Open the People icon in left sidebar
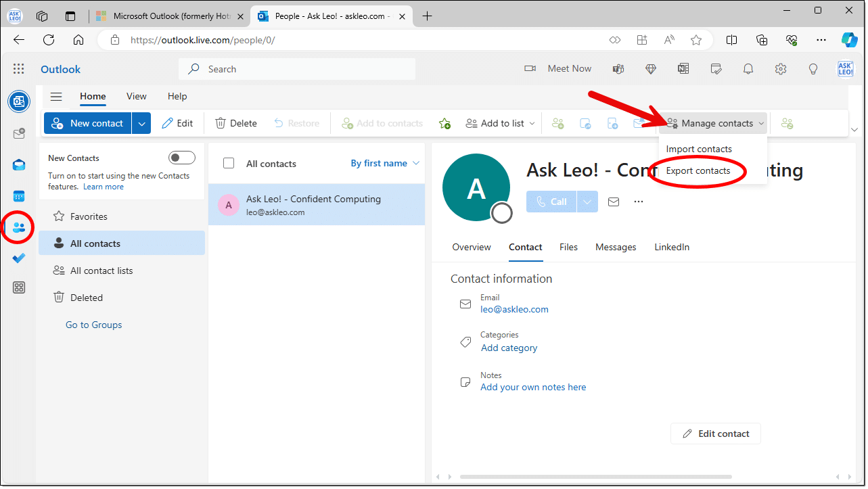Viewport: 868px width, 489px height. point(19,227)
